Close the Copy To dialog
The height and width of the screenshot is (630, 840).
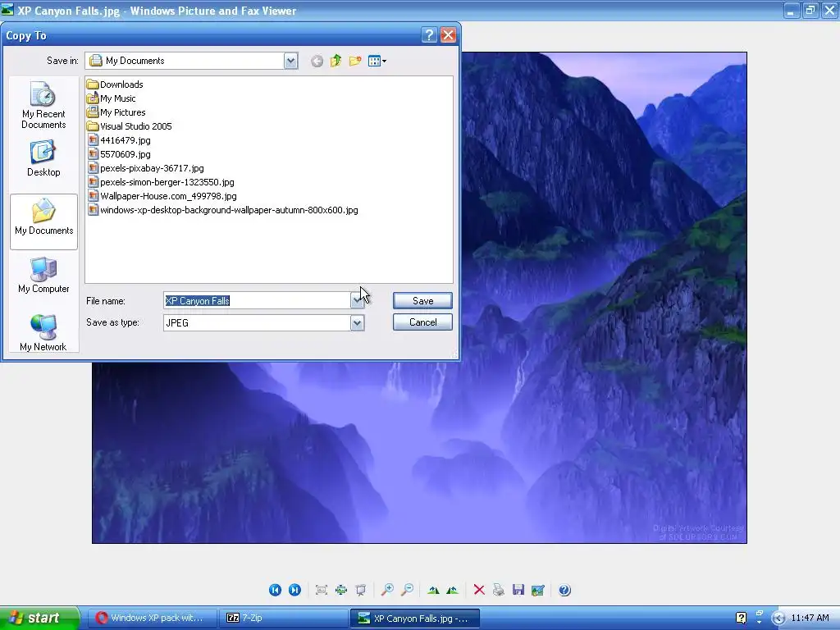click(x=448, y=35)
